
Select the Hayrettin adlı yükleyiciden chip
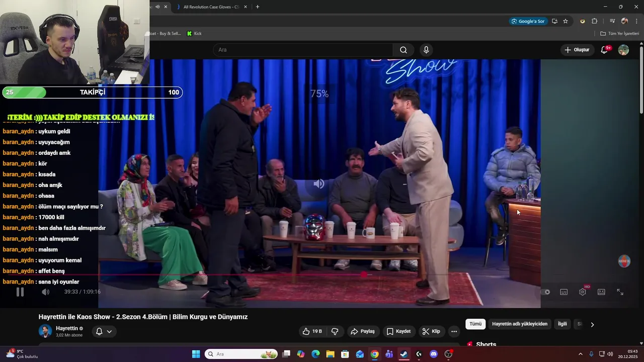click(x=520, y=324)
